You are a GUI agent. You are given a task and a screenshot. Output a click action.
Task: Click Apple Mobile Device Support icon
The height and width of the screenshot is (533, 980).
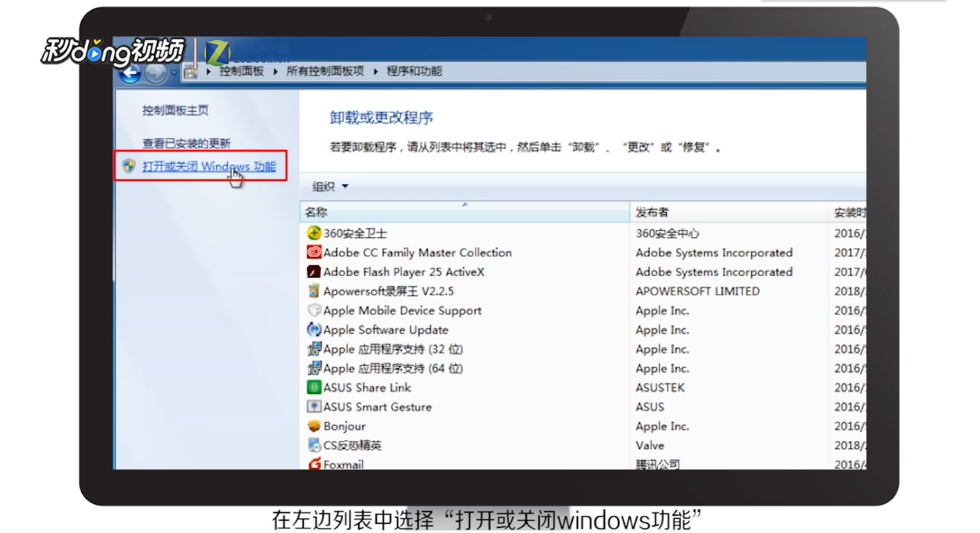tap(314, 310)
